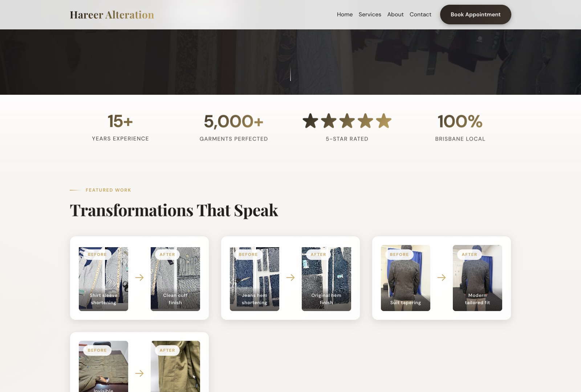The height and width of the screenshot is (392, 581).
Task: Select the GARMENTS PERFECTED label
Action: pos(233,139)
